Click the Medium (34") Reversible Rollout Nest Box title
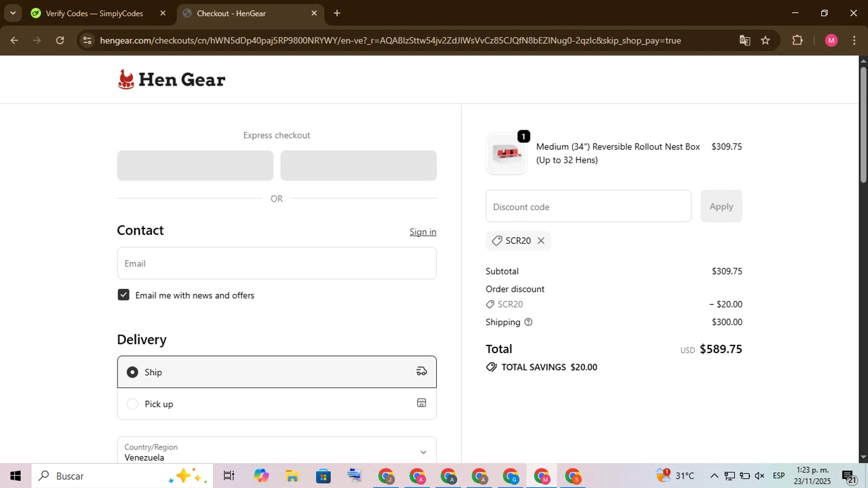The width and height of the screenshot is (868, 488). (618, 153)
